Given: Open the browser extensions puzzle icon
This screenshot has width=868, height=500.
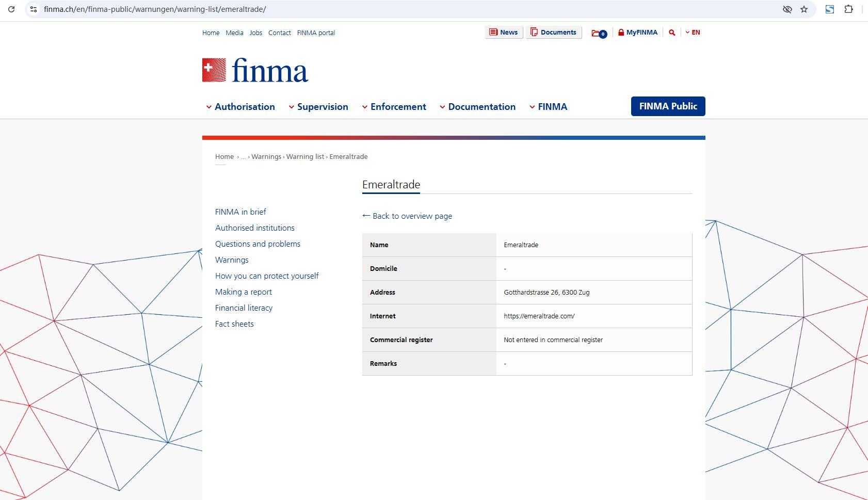Looking at the screenshot, I should [848, 9].
